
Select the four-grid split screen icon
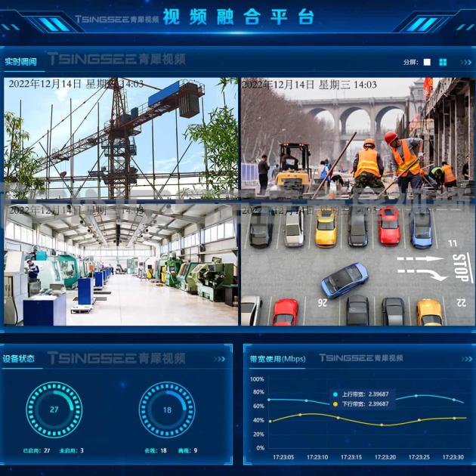(x=443, y=62)
